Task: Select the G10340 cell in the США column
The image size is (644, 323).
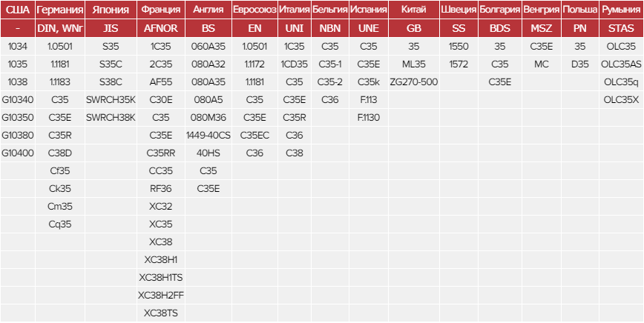Action: 17,99
